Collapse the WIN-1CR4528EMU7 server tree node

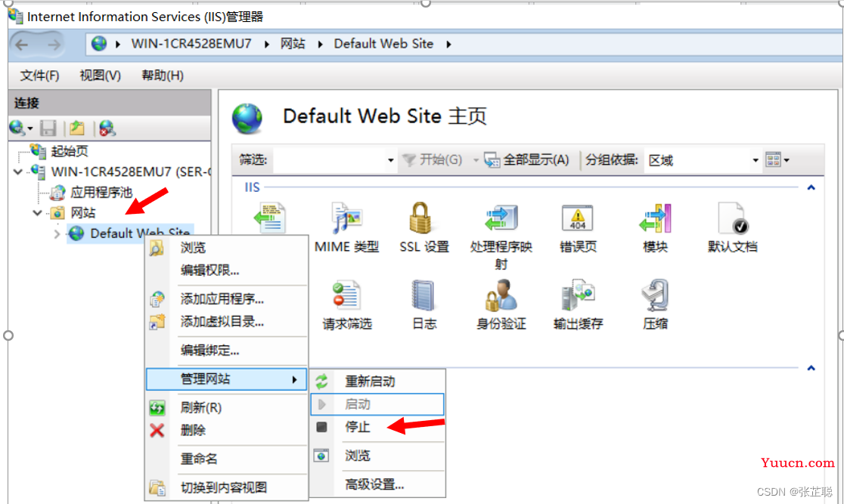tap(17, 172)
